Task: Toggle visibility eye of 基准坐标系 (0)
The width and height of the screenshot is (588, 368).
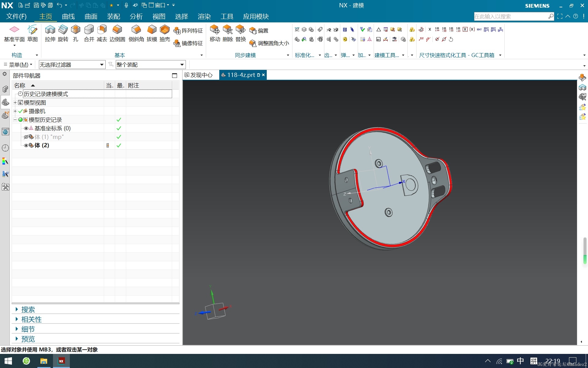Action: (26, 128)
